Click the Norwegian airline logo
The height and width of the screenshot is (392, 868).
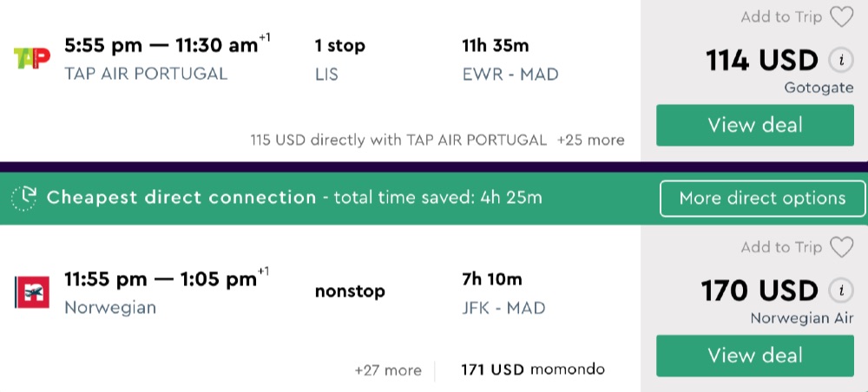[x=32, y=291]
